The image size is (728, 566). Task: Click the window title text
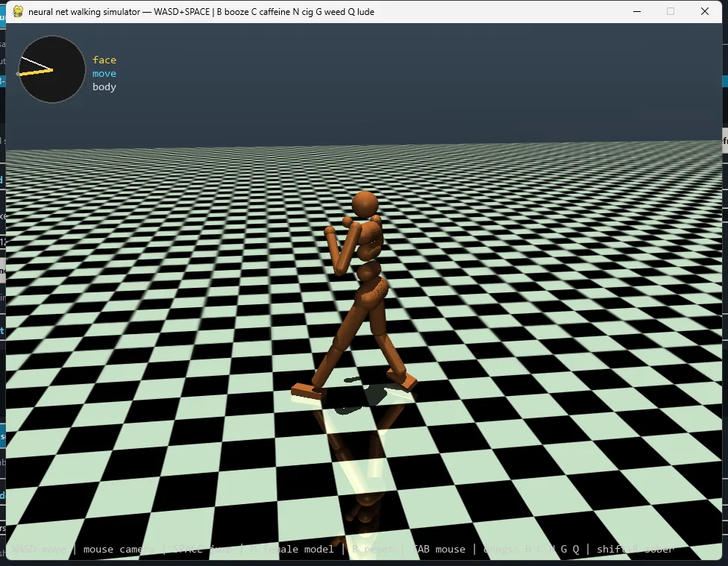201,12
